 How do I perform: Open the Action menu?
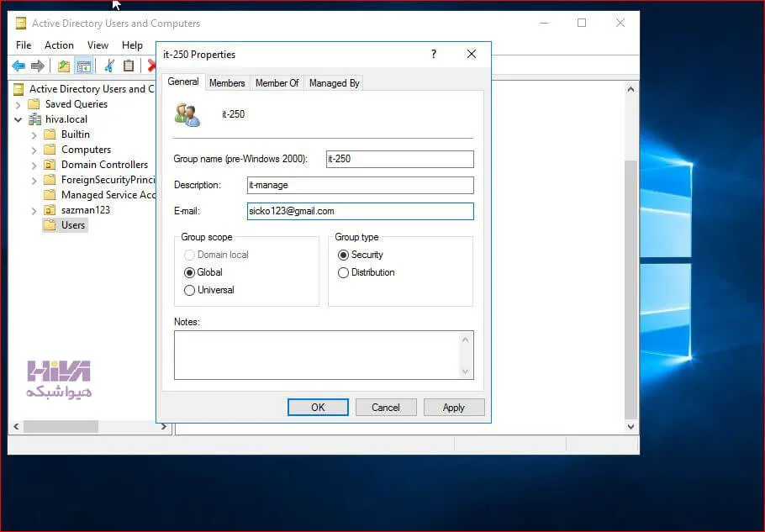[x=59, y=45]
